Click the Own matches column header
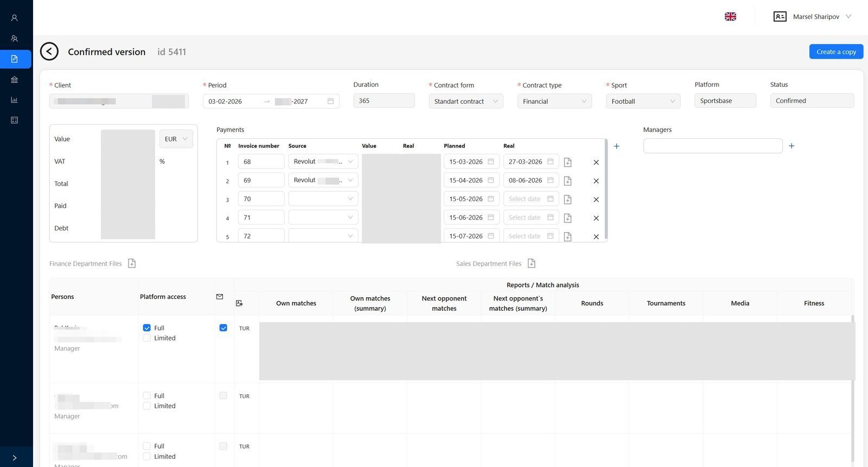The image size is (868, 467). pyautogui.click(x=296, y=303)
